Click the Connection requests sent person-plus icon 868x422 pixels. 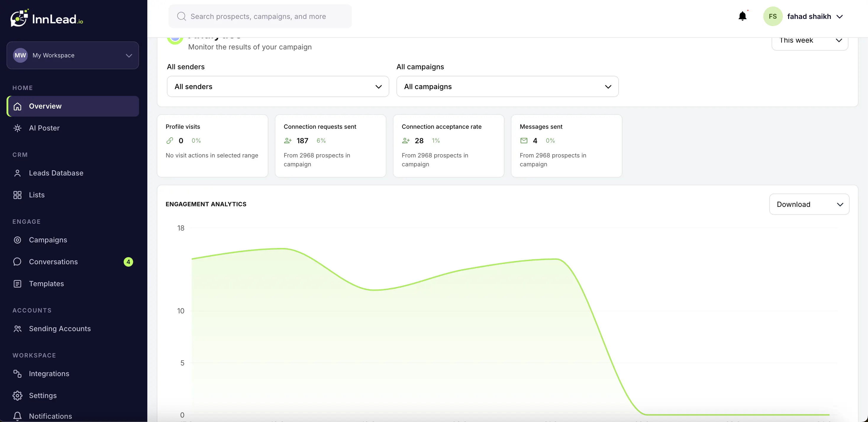point(288,141)
